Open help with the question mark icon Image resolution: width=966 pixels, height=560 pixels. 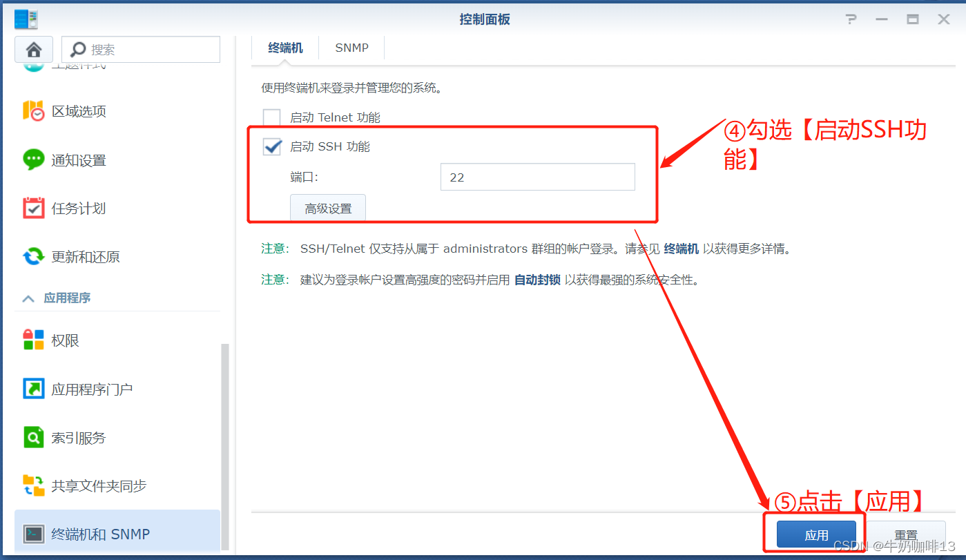[851, 19]
